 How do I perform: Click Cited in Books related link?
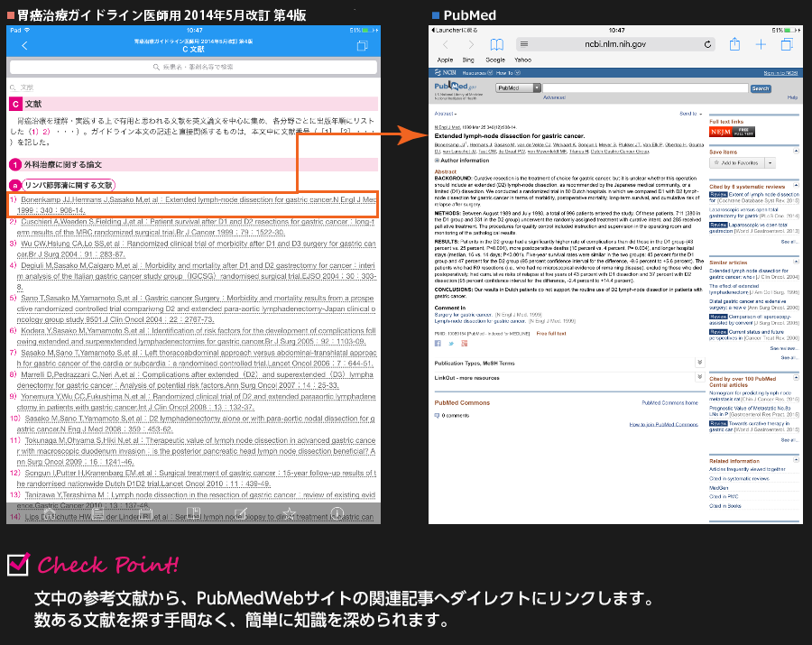725,506
